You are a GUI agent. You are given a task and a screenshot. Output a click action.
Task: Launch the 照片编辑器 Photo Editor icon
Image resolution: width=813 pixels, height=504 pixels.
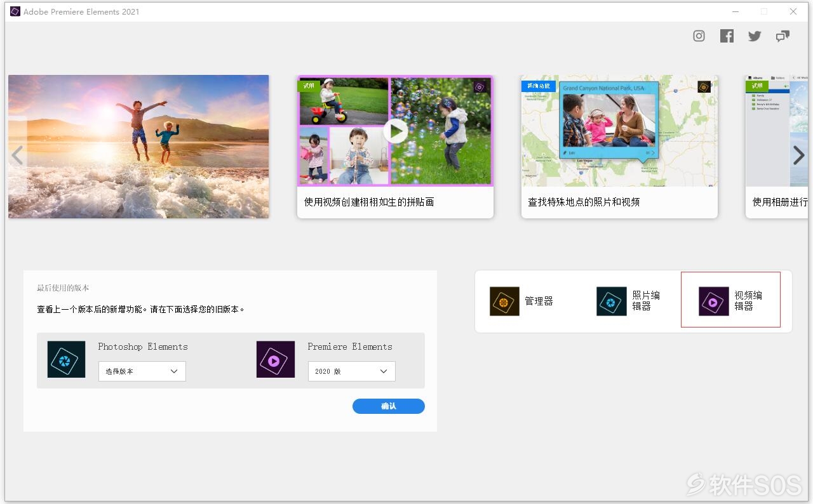click(612, 301)
